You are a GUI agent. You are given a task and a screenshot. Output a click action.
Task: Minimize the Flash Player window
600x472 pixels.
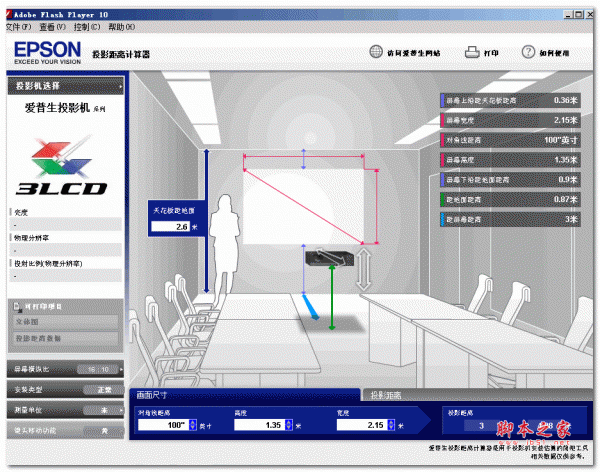coord(568,15)
